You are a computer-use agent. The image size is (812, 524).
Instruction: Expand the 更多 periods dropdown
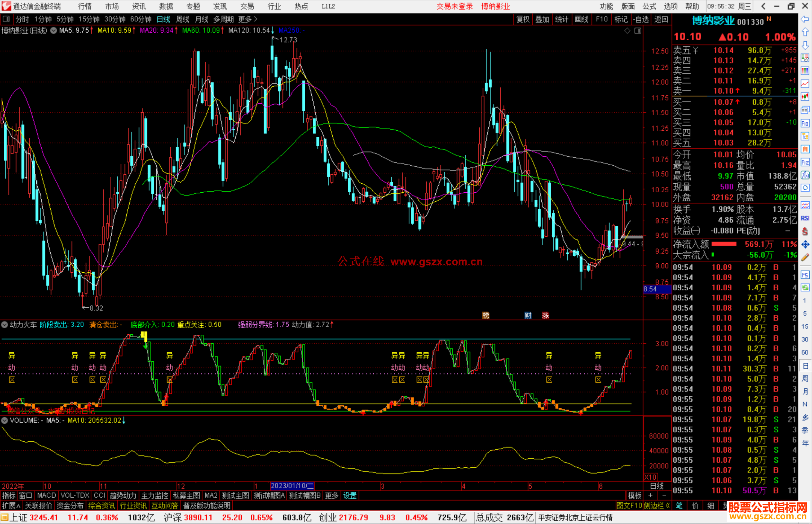tap(248, 19)
